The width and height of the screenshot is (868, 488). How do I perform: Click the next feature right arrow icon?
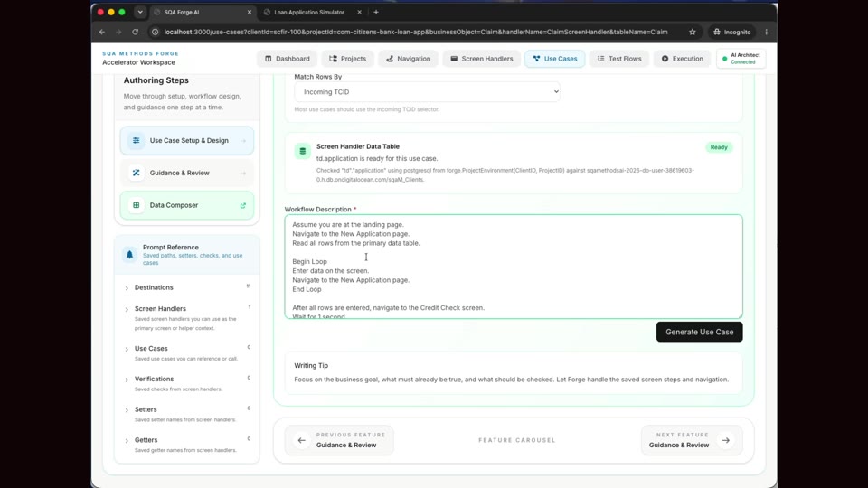click(x=725, y=440)
